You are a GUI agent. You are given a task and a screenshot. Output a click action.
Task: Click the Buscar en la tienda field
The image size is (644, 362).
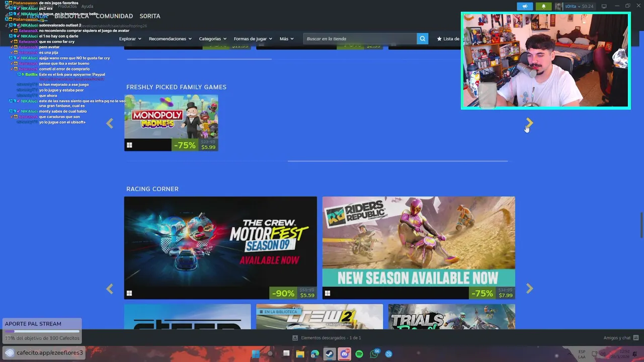360,39
